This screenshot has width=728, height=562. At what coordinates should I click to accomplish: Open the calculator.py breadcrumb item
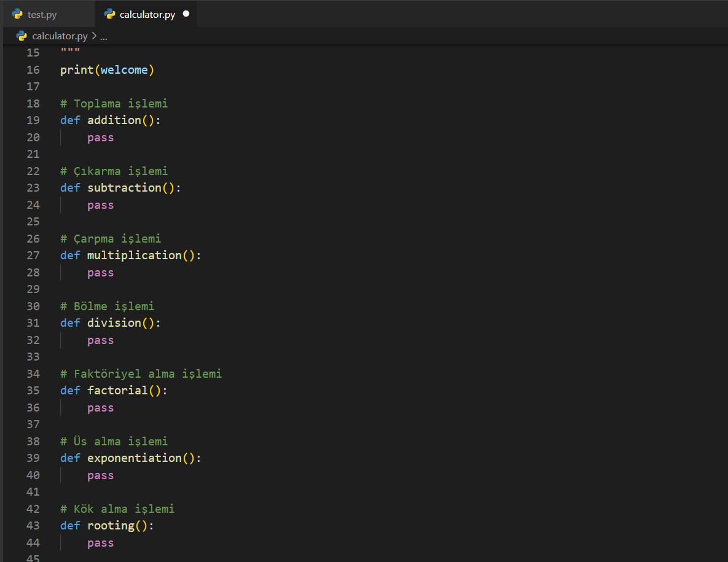pyautogui.click(x=60, y=36)
